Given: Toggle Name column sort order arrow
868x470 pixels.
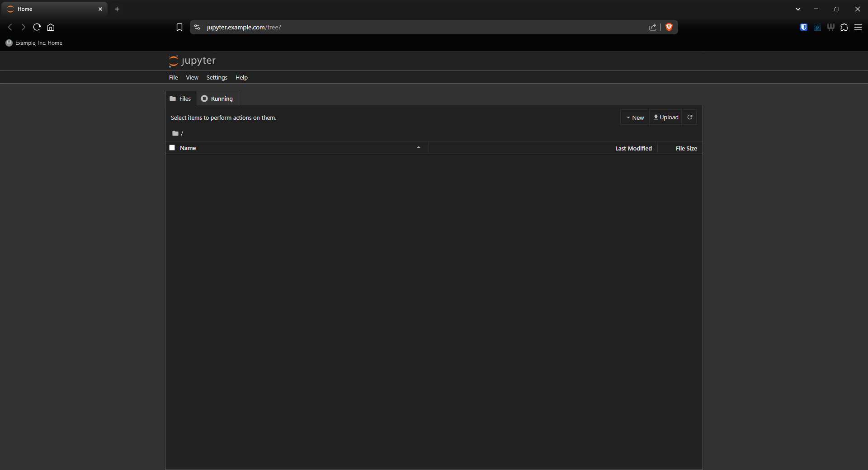Looking at the screenshot, I should pyautogui.click(x=419, y=148).
